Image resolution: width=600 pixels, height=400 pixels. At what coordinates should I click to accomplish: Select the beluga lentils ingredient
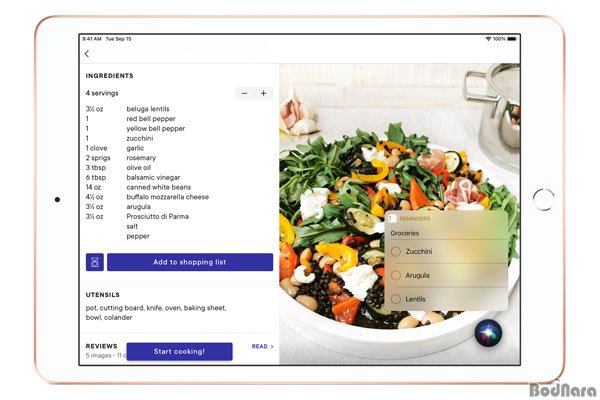148,109
